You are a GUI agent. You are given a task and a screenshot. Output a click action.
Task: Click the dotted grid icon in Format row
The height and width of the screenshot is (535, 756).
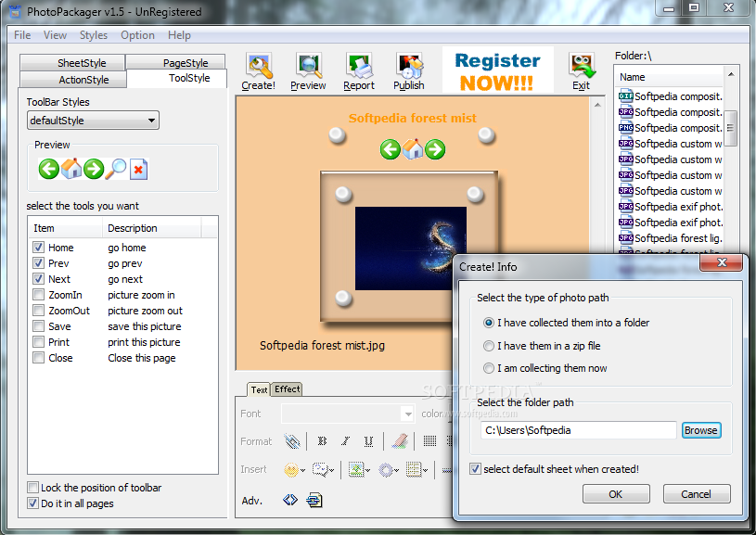(429, 441)
